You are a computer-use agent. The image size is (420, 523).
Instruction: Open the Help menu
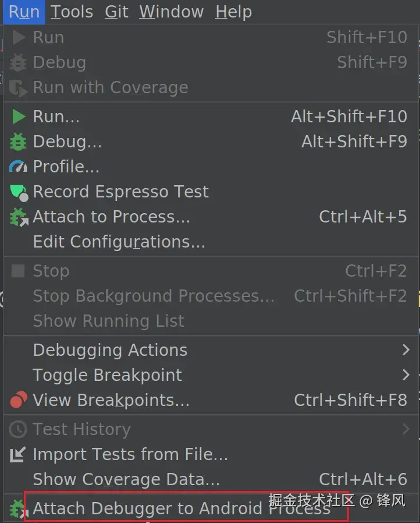(233, 12)
